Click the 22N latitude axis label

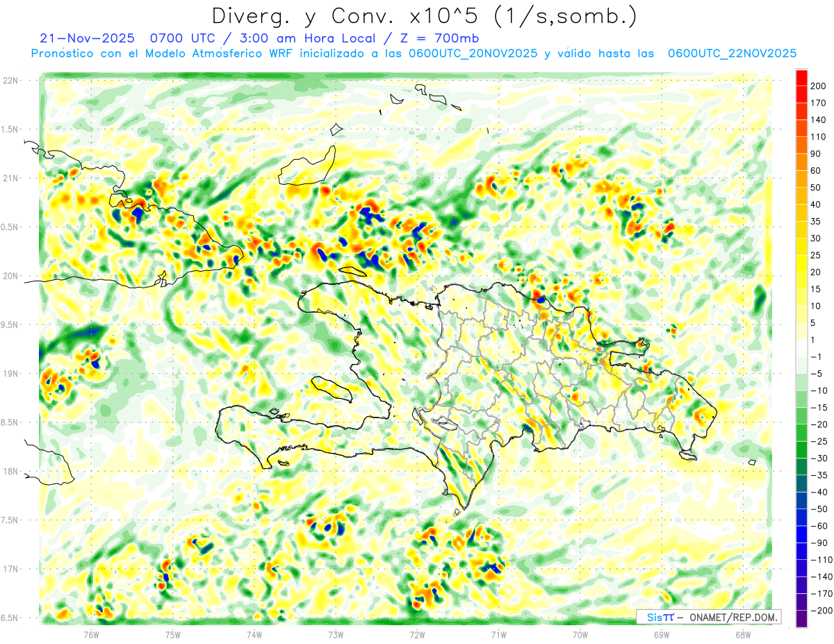coord(10,81)
